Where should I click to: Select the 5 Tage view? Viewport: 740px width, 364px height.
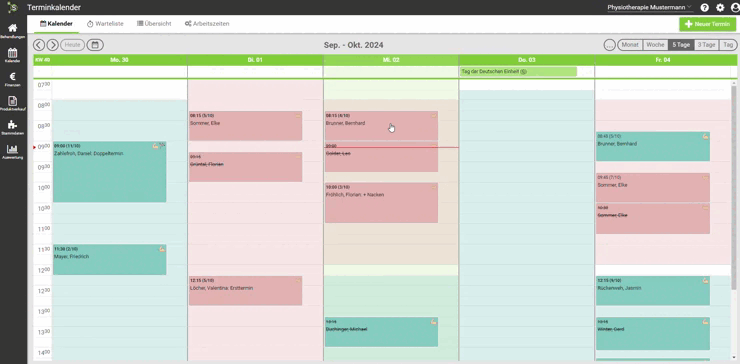681,45
